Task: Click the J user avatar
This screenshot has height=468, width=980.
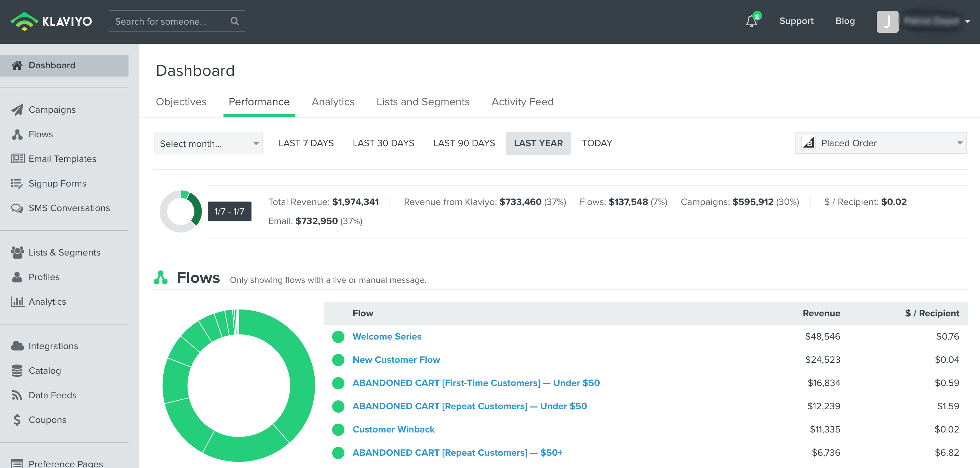Action: point(887,22)
